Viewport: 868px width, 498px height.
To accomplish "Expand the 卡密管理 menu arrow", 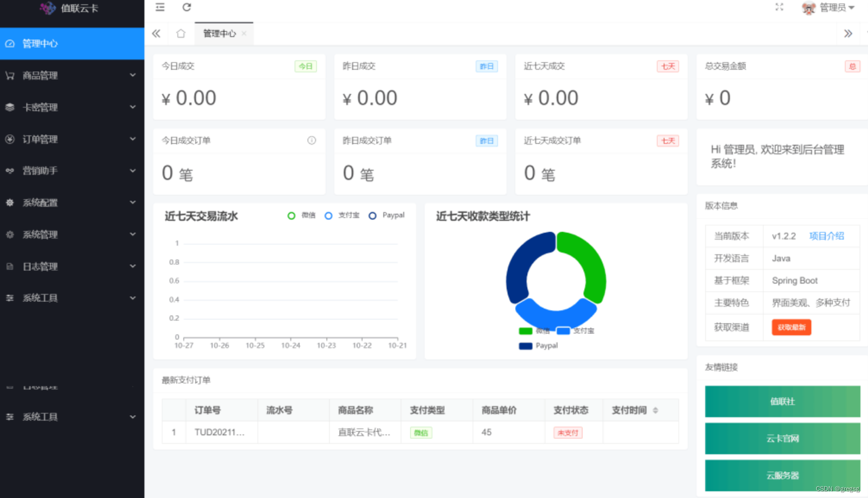I will (133, 107).
